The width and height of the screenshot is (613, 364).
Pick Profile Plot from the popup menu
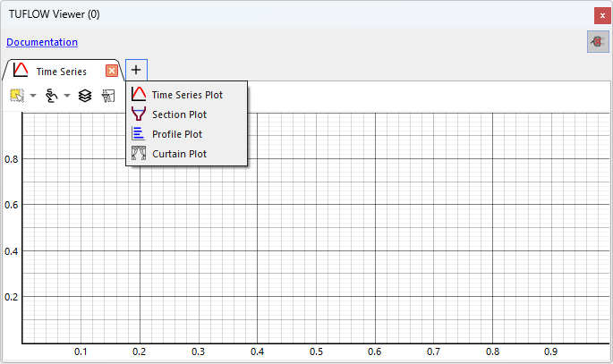click(177, 134)
